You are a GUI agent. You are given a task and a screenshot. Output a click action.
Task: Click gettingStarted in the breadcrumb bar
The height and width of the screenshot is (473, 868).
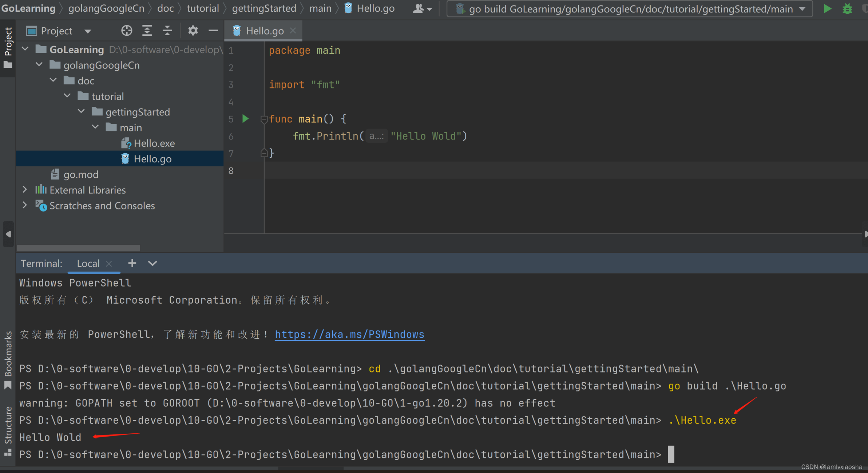[264, 8]
